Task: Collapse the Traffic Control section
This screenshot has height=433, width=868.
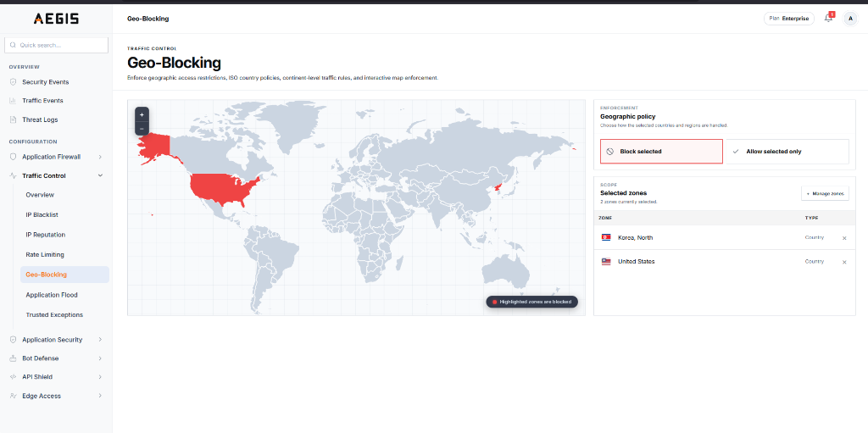Action: [100, 175]
